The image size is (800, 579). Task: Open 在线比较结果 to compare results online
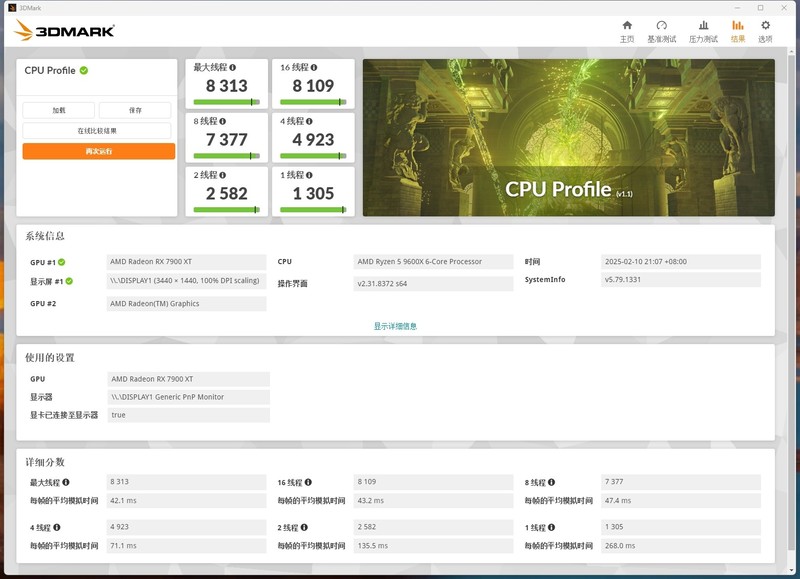(x=96, y=131)
